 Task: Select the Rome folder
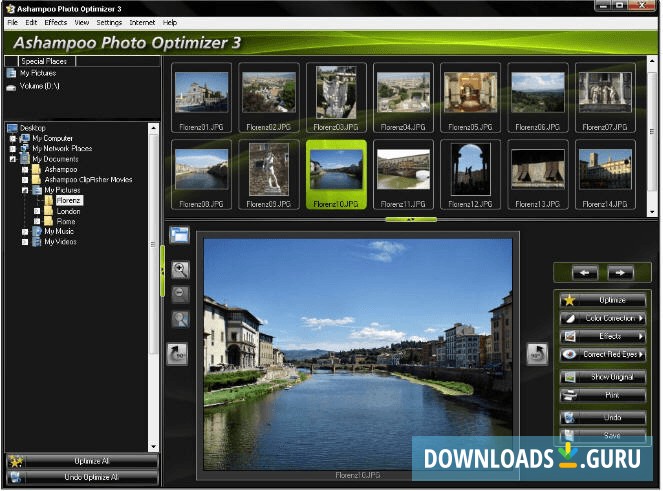[66, 221]
